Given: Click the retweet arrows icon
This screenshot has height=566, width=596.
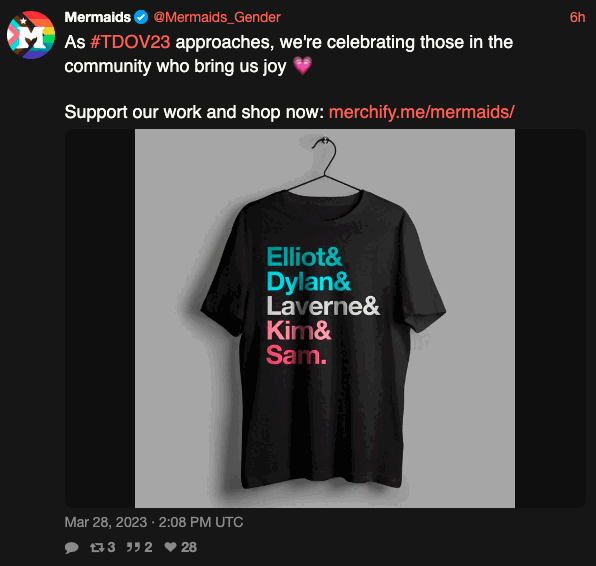Looking at the screenshot, I should pyautogui.click(x=97, y=547).
